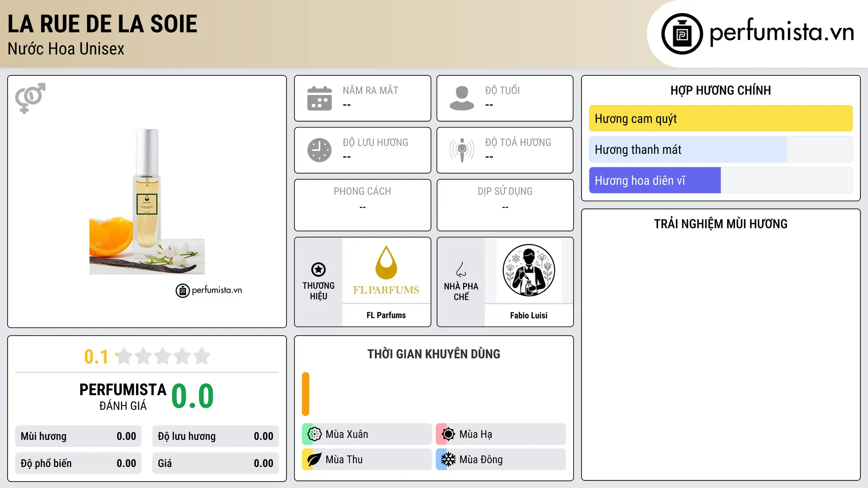The width and height of the screenshot is (868, 488).
Task: Click the Độ phổ biến 0.00 rating row
Action: [78, 463]
